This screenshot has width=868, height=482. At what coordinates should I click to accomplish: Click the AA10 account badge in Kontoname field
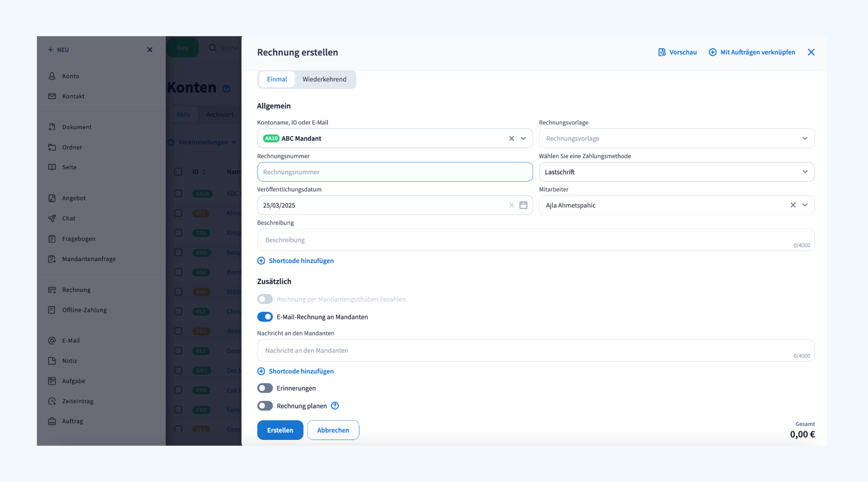(x=271, y=138)
